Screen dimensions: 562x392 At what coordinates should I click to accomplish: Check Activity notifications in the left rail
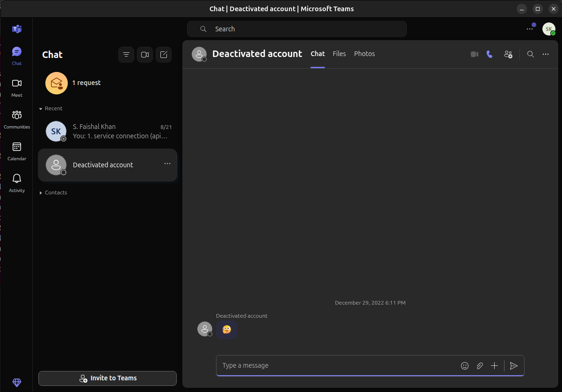pos(16,182)
